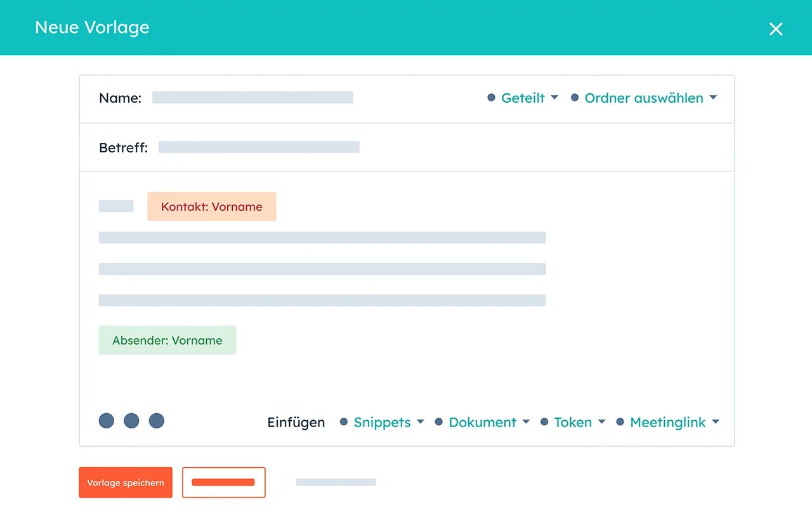
Task: Select the second circular editor toolbar icon
Action: click(131, 420)
